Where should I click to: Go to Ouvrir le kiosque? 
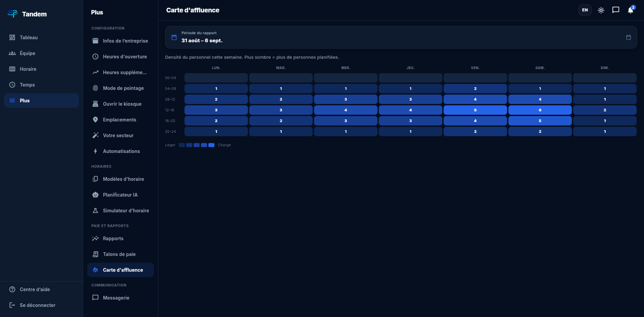(x=121, y=104)
